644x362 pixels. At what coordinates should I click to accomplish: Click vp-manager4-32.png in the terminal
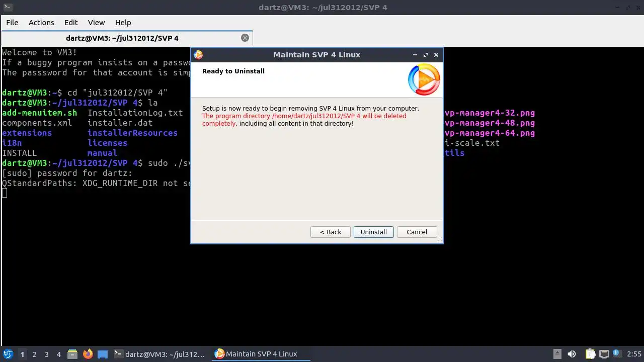[490, 113]
